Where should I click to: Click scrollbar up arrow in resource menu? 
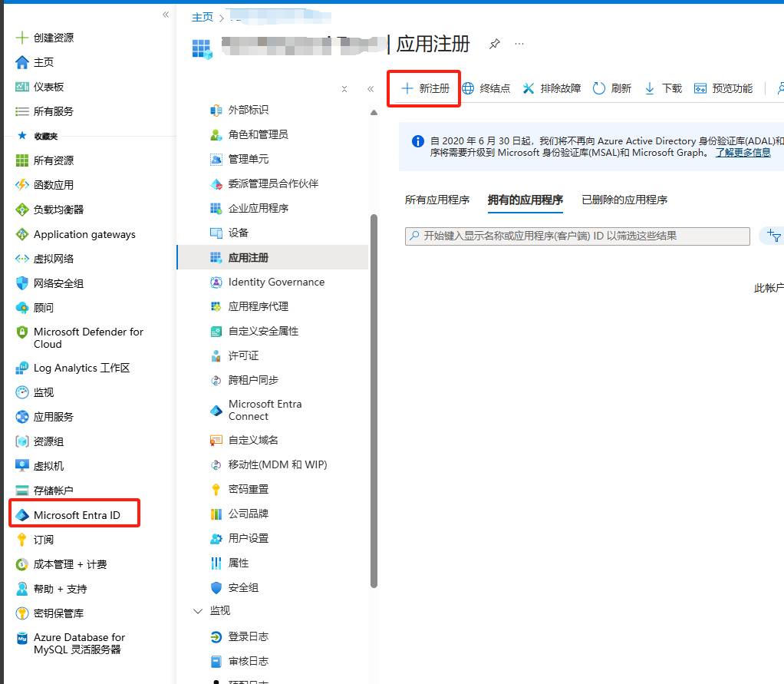[x=374, y=113]
